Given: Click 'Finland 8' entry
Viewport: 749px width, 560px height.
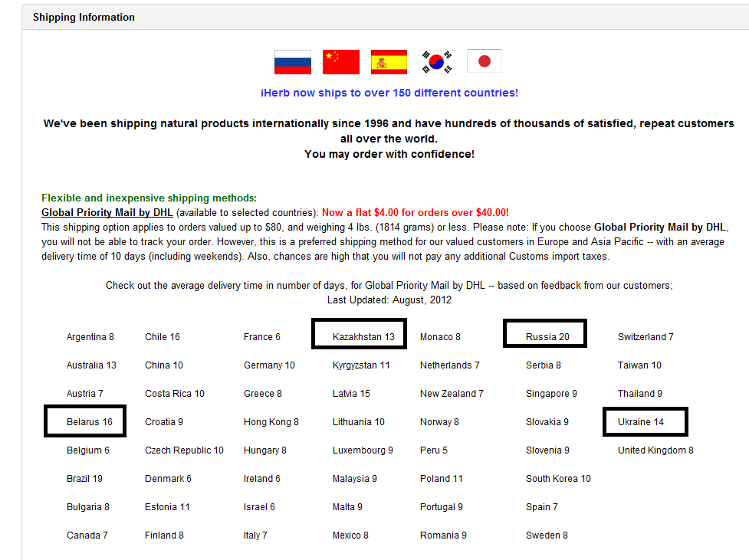Looking at the screenshot, I should point(164,535).
